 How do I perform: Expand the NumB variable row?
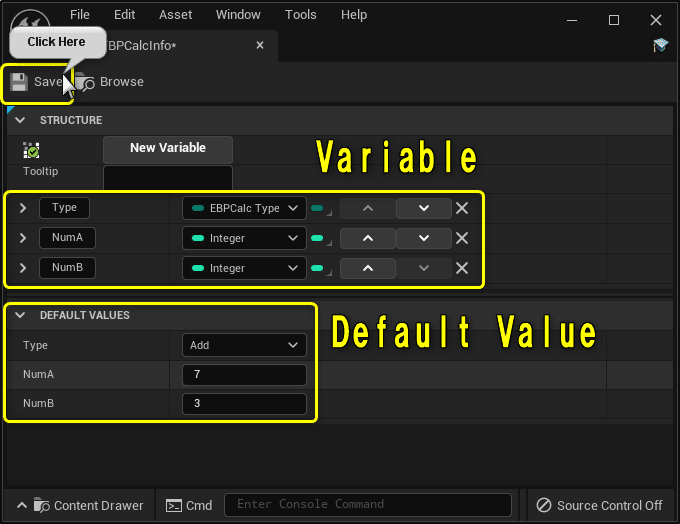coord(23,268)
